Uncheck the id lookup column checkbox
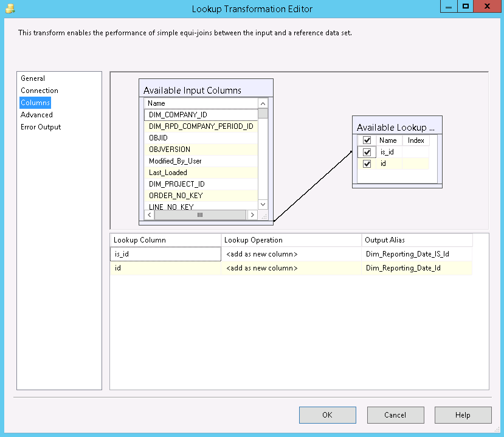504x437 pixels. pyautogui.click(x=367, y=163)
